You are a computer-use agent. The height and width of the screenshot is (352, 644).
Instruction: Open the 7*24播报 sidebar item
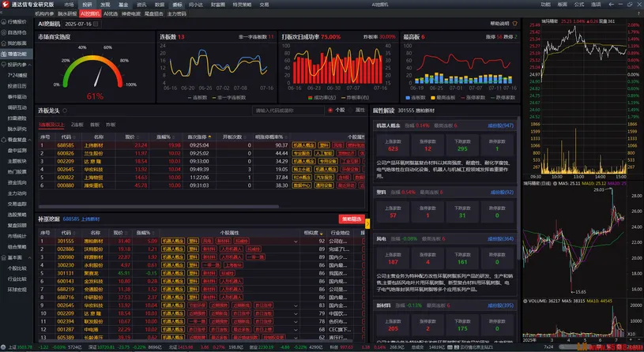coord(17,76)
